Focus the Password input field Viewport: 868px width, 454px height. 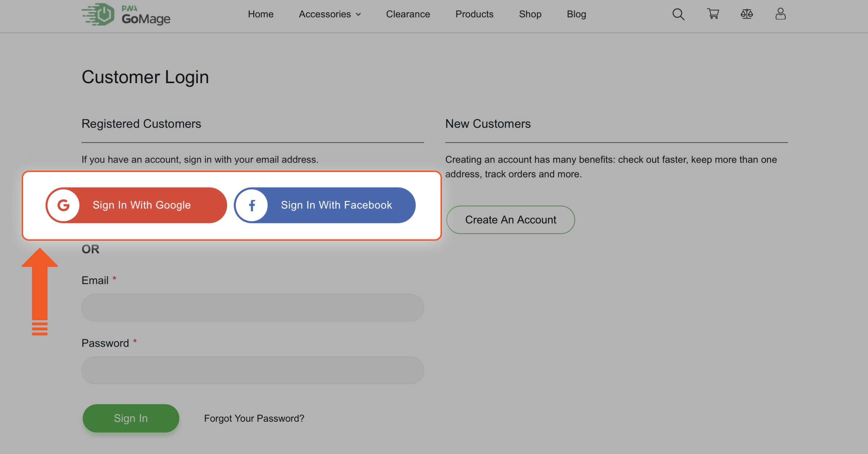252,370
